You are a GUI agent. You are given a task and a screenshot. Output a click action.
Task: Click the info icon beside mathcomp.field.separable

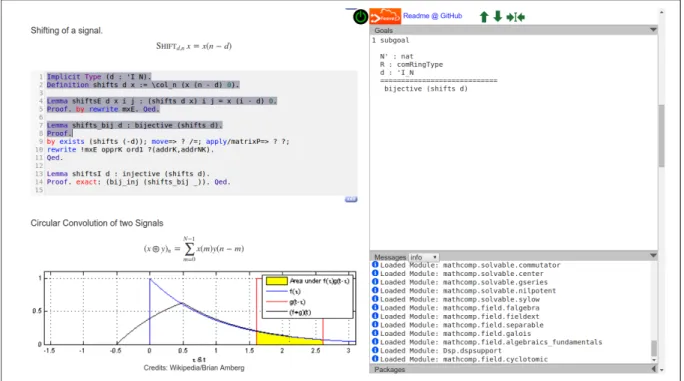click(x=375, y=325)
